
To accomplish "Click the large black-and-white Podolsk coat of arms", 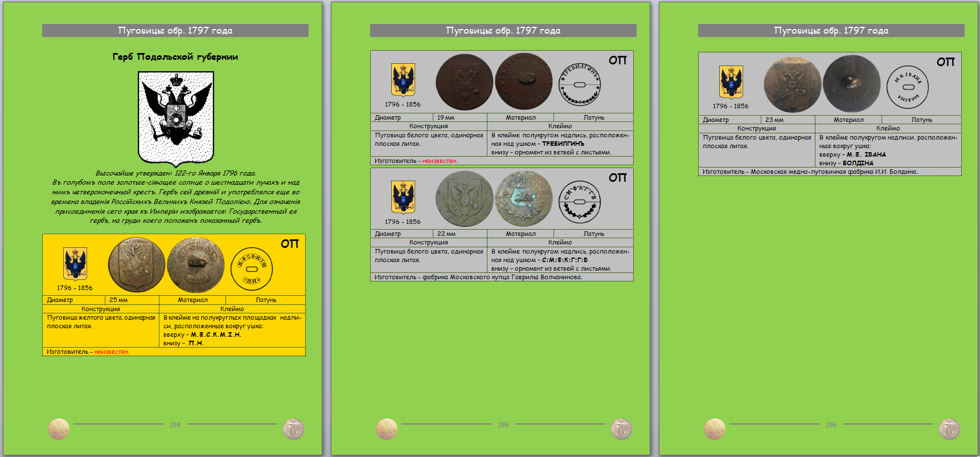I will pos(176,119).
